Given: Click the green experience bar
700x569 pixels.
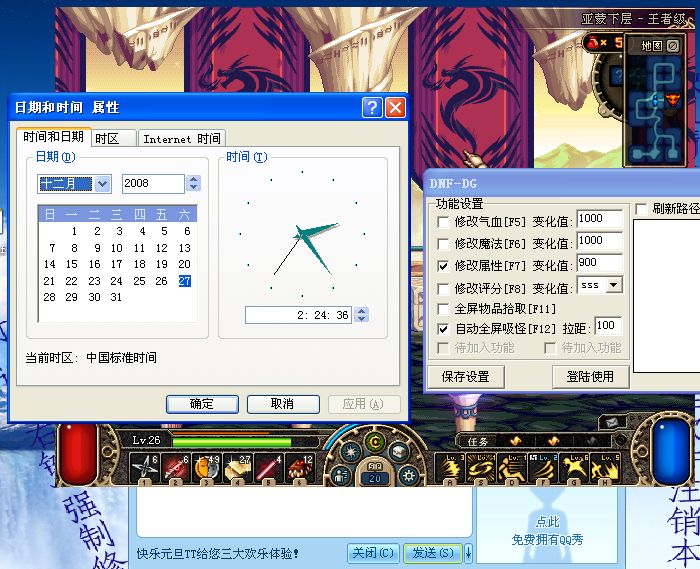Looking at the screenshot, I should point(232,442).
